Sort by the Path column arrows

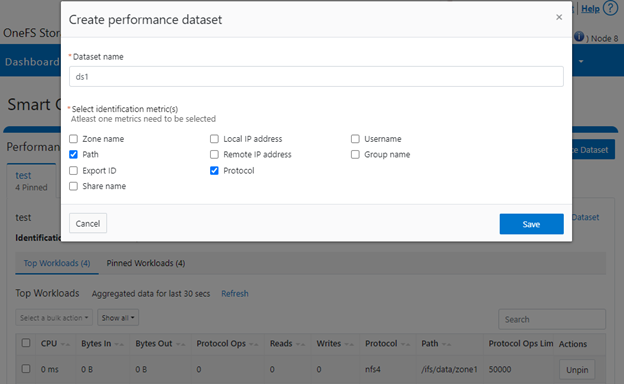(447, 344)
